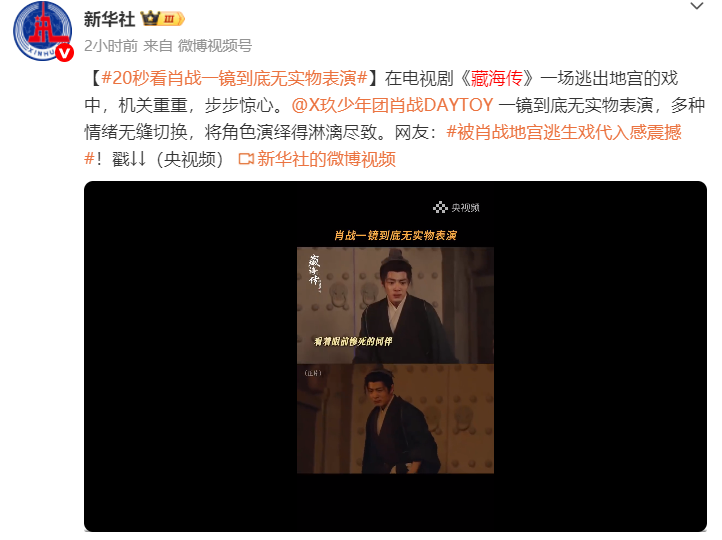Open mention @X玖少年团肖战DAYTOY
Screen dimensions: 722x540
(392, 105)
